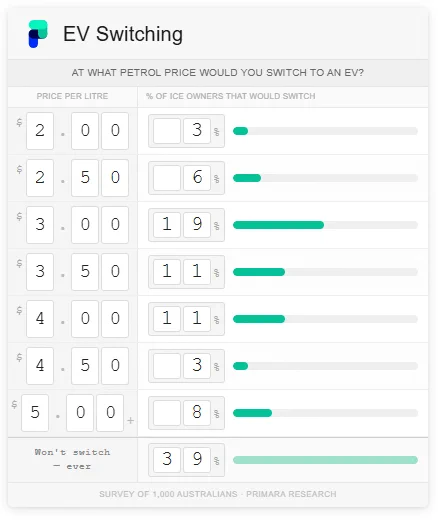Click the $2.50 row progress bar
The width and height of the screenshot is (438, 523).
(x=325, y=178)
